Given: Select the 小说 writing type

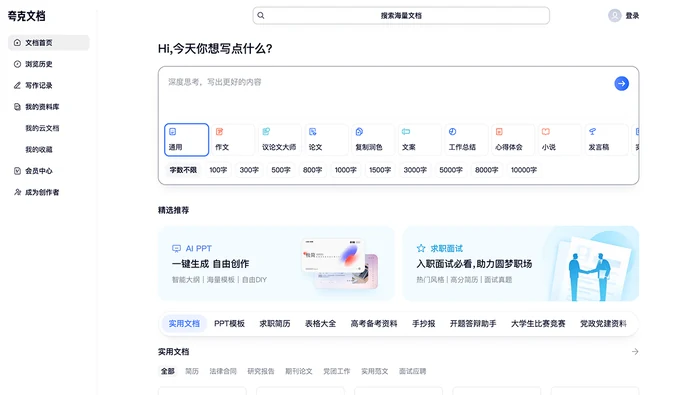Looking at the screenshot, I should pos(560,140).
